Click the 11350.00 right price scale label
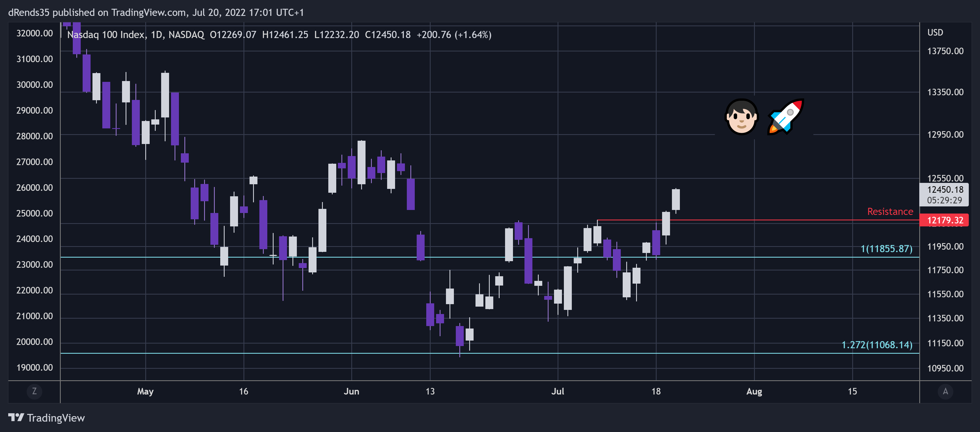980x432 pixels. [x=945, y=318]
